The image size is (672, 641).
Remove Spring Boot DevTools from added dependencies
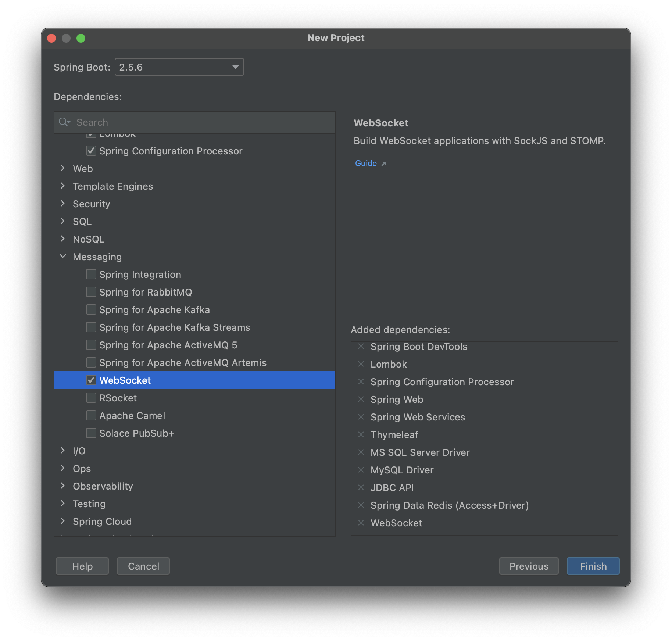(361, 346)
